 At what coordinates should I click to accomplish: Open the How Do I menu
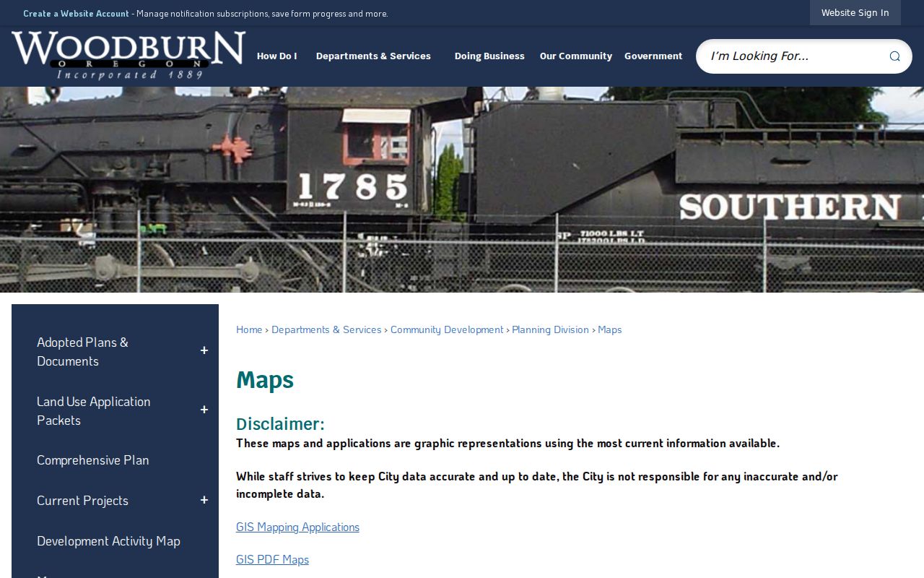(277, 56)
